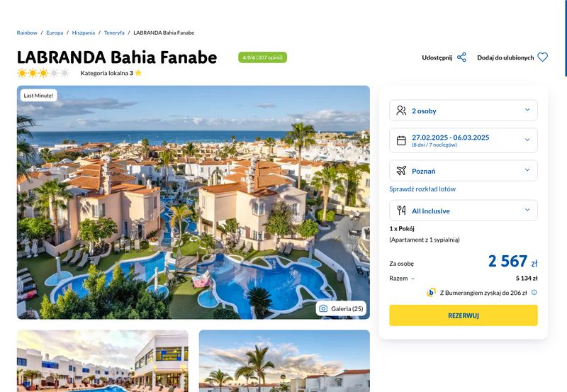The width and height of the screenshot is (567, 392).
Task: Expand the Razem total price breakdown
Action: pos(402,278)
